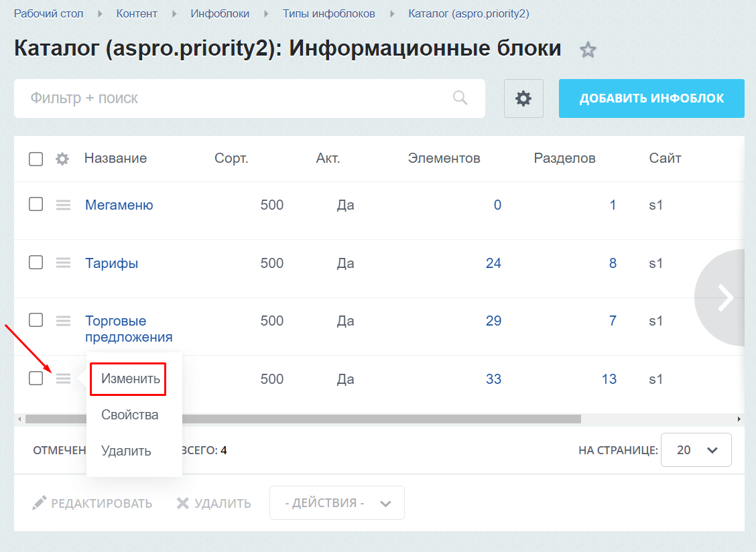
Task: Click the left arrow of horizontal scrollbar
Action: coord(19,419)
